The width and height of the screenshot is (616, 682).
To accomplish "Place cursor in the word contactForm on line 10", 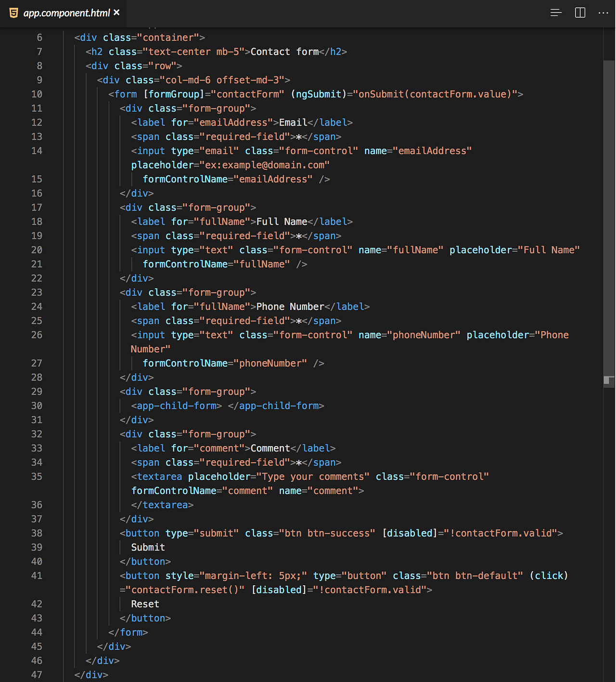I will [248, 94].
